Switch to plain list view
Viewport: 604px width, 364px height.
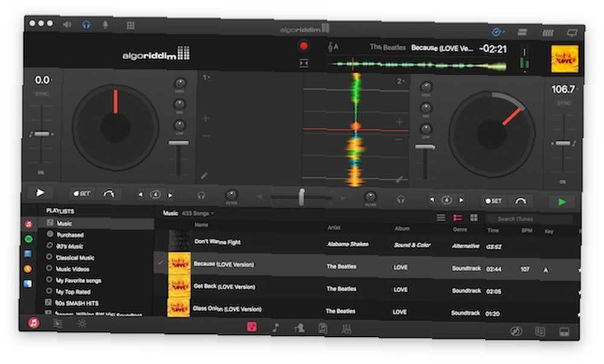(x=441, y=218)
